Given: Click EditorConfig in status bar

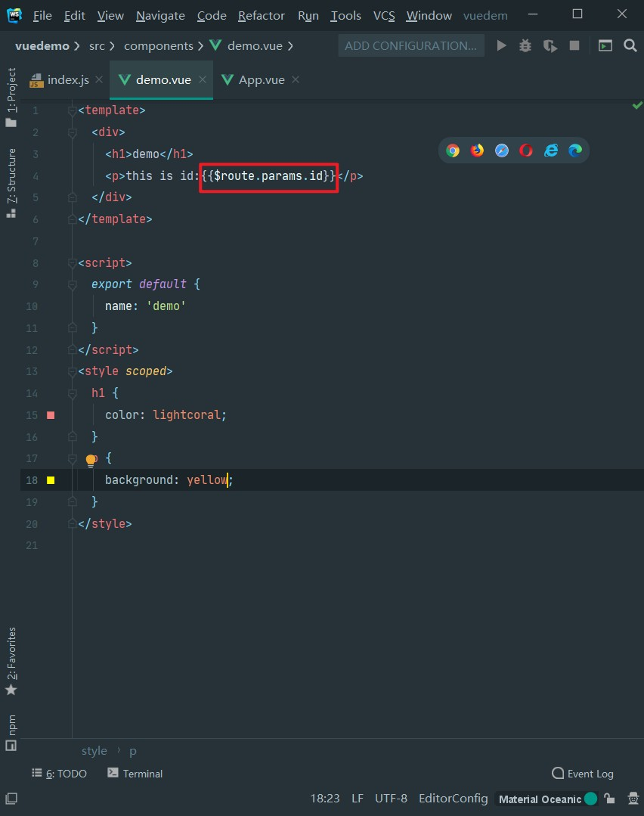Looking at the screenshot, I should pyautogui.click(x=453, y=799).
